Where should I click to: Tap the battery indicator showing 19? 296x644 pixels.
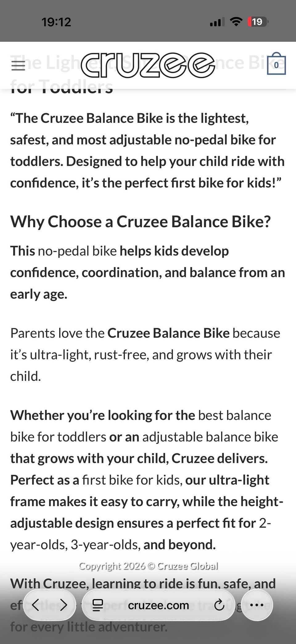(x=258, y=22)
